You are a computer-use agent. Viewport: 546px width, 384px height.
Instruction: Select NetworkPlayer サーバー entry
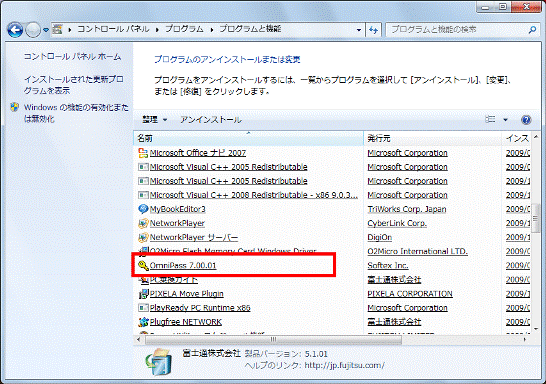[194, 237]
